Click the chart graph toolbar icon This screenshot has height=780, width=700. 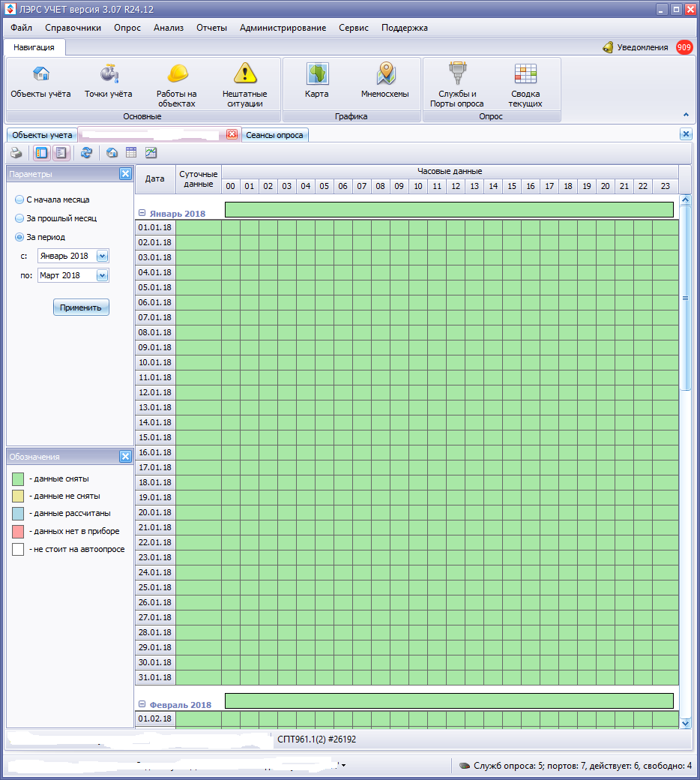tap(151, 153)
